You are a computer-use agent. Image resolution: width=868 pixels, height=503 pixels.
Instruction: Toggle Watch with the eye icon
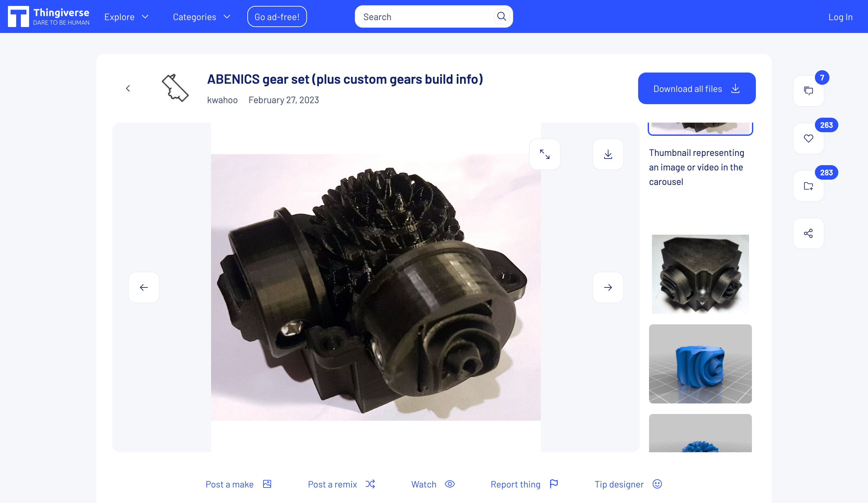click(x=450, y=484)
